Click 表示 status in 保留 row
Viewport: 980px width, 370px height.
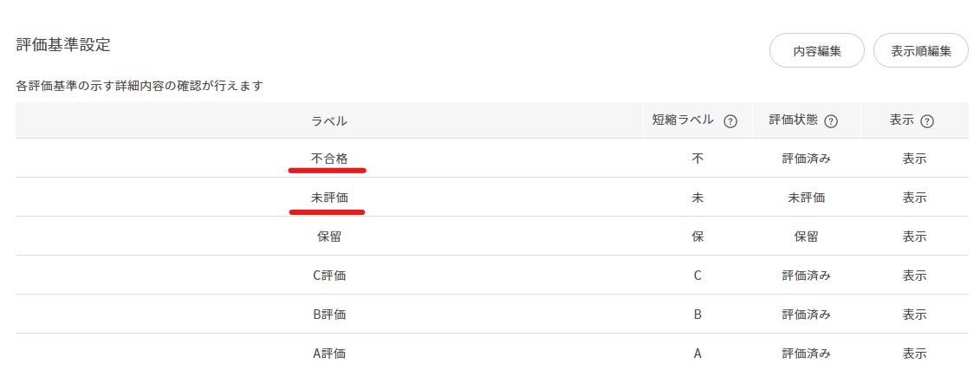(x=914, y=237)
